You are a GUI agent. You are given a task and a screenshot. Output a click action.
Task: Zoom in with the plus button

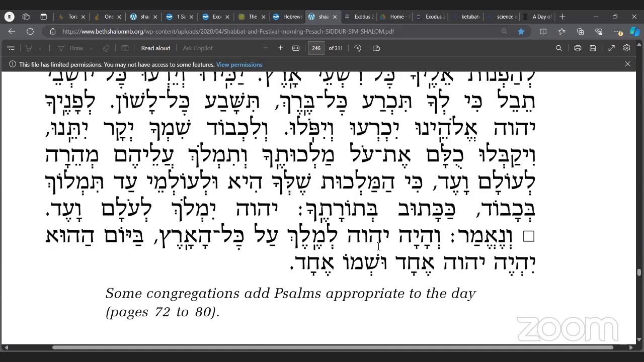click(280, 48)
